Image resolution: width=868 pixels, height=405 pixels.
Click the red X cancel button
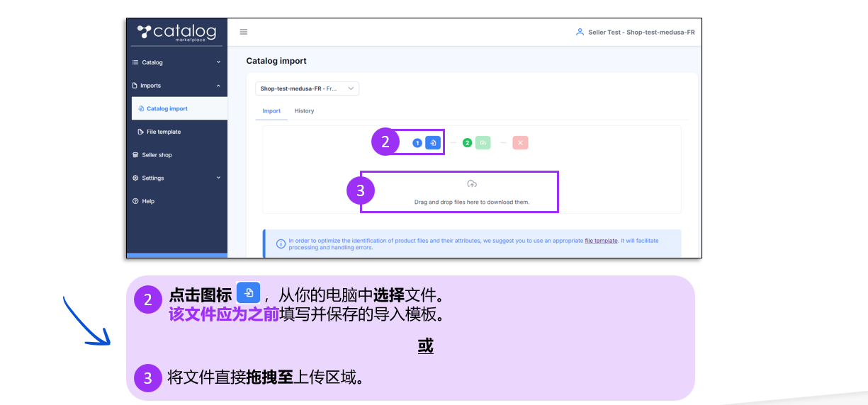coord(520,143)
